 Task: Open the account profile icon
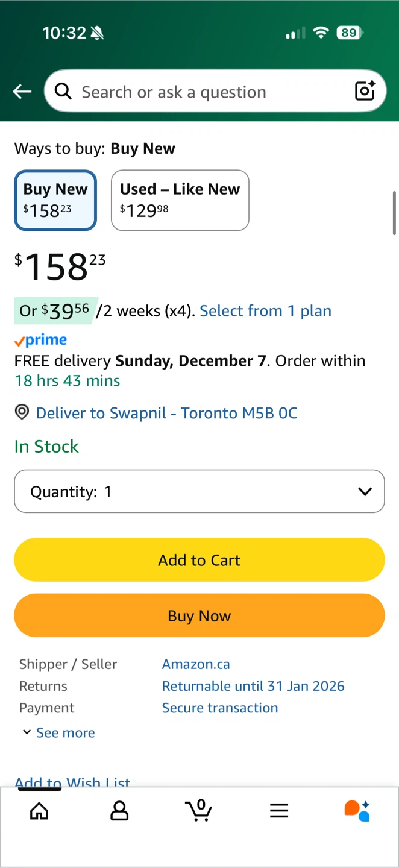119,811
